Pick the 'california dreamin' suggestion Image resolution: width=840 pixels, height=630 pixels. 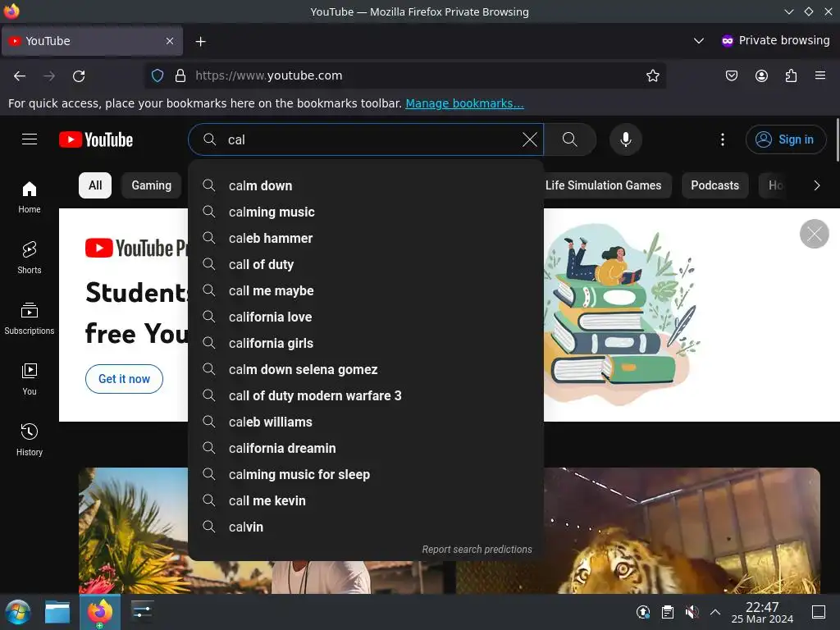coord(366,449)
